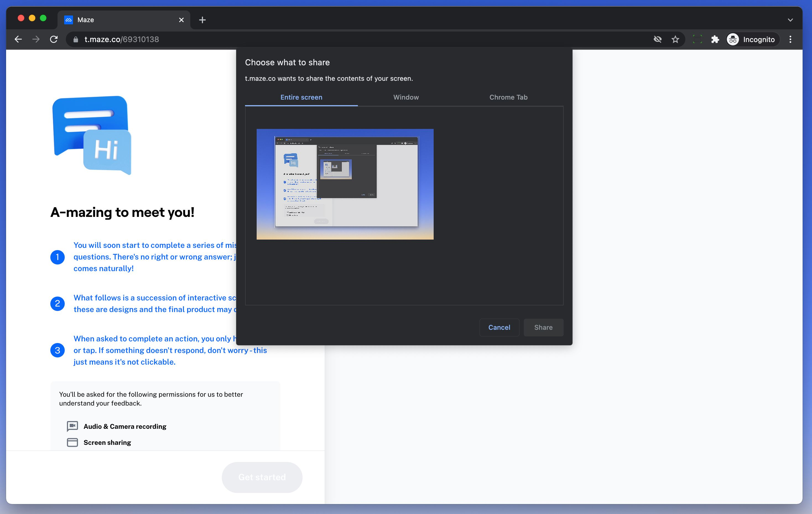Click the Get started button
Viewport: 812px width, 514px height.
point(262,477)
